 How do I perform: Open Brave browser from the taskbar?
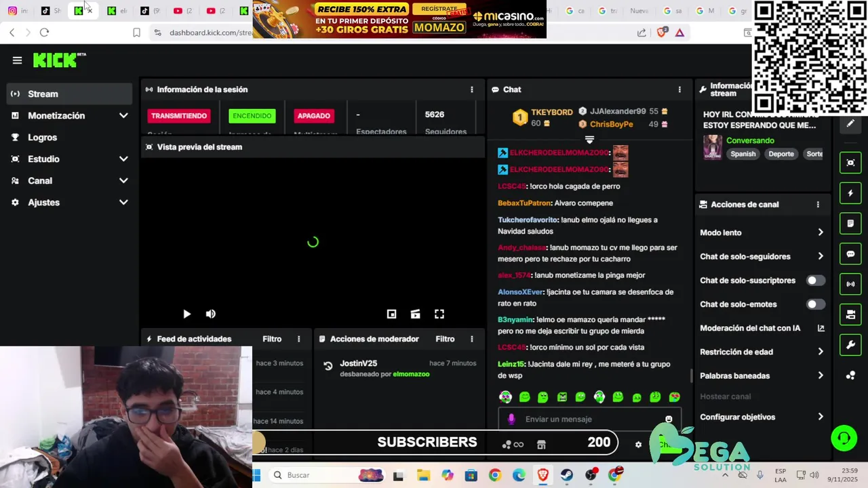[x=542, y=475]
